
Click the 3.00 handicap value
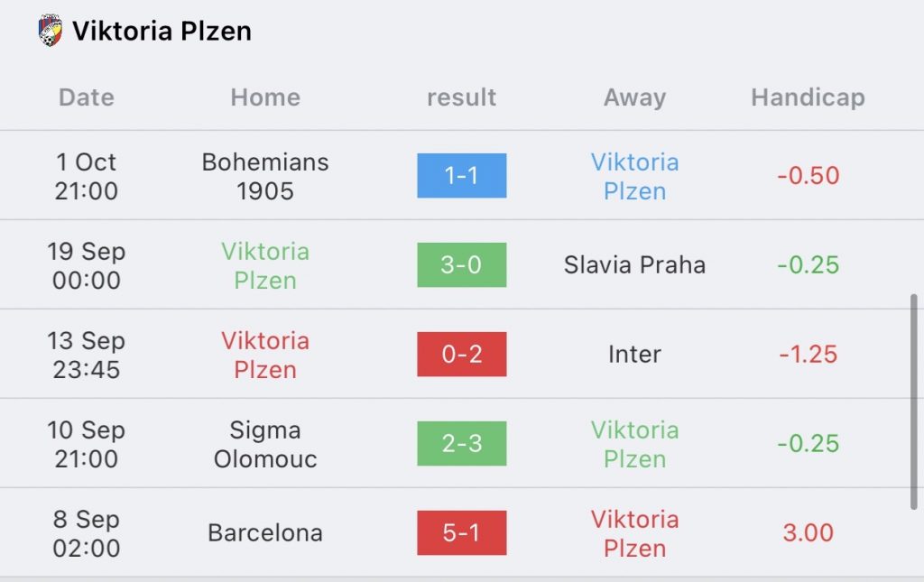coord(808,533)
